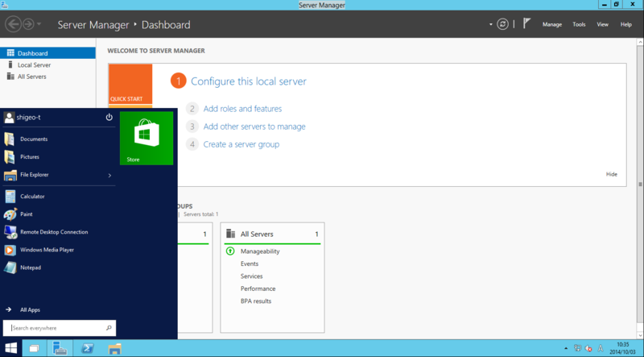Click Create a server group link

point(241,144)
